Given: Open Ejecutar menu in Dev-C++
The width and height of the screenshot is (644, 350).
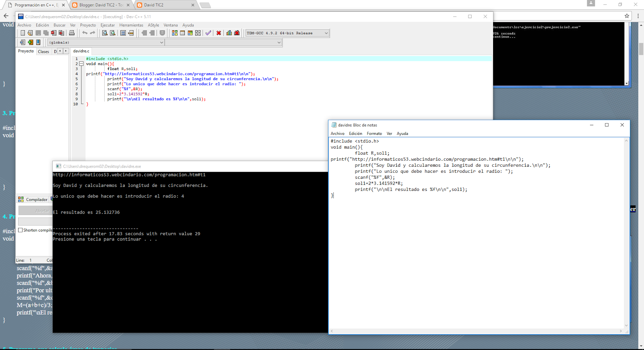Looking at the screenshot, I should [x=107, y=25].
